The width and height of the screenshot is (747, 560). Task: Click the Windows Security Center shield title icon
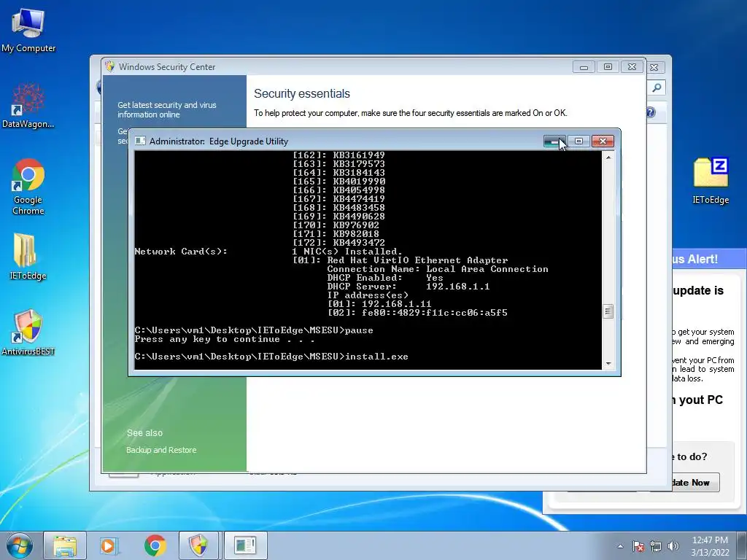110,66
